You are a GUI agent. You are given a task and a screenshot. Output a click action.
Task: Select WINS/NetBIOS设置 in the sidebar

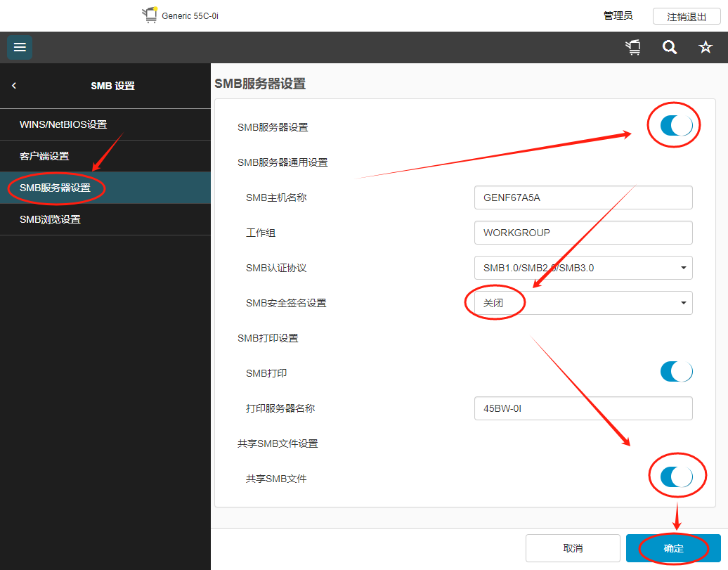[x=63, y=124]
